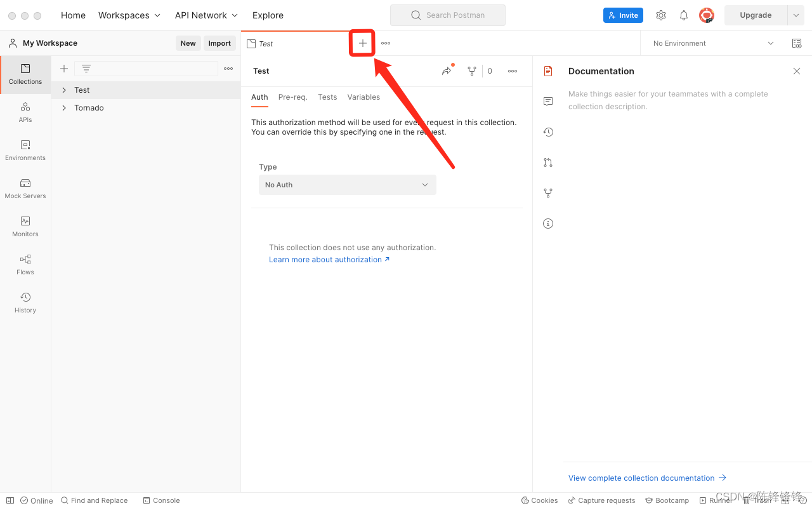Open the Comments pane icon

[548, 102]
